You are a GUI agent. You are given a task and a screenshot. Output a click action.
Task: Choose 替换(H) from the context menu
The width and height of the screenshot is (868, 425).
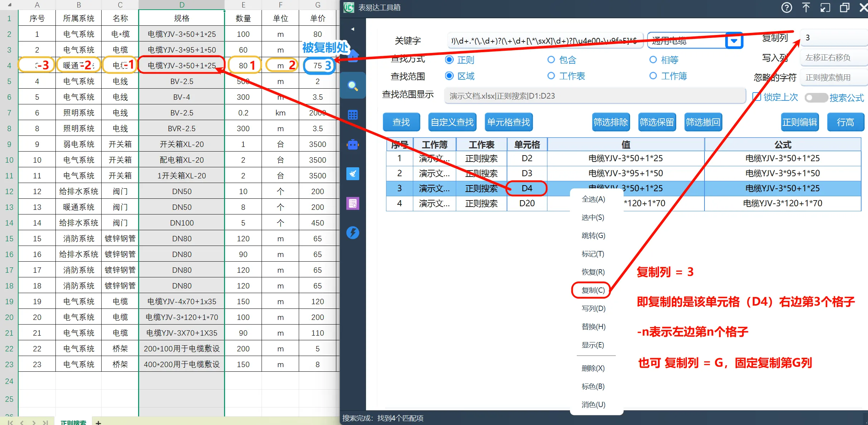593,327
